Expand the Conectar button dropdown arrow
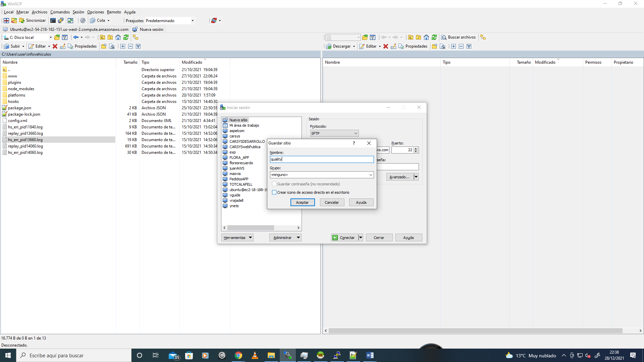The width and height of the screenshot is (644, 362). pyautogui.click(x=361, y=238)
